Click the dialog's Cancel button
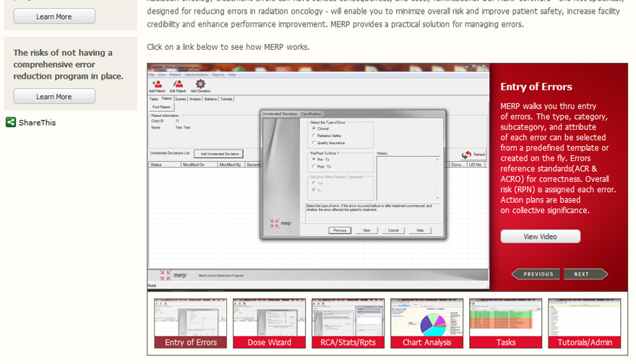The image size is (636, 364). click(x=393, y=230)
